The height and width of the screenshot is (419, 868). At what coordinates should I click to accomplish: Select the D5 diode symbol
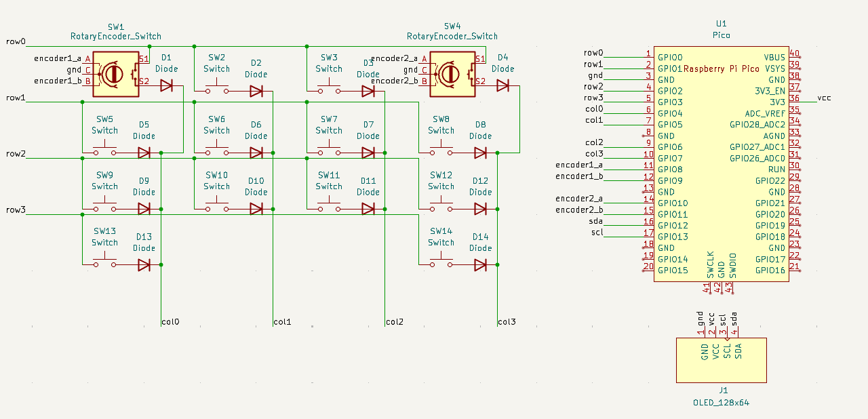pyautogui.click(x=144, y=153)
